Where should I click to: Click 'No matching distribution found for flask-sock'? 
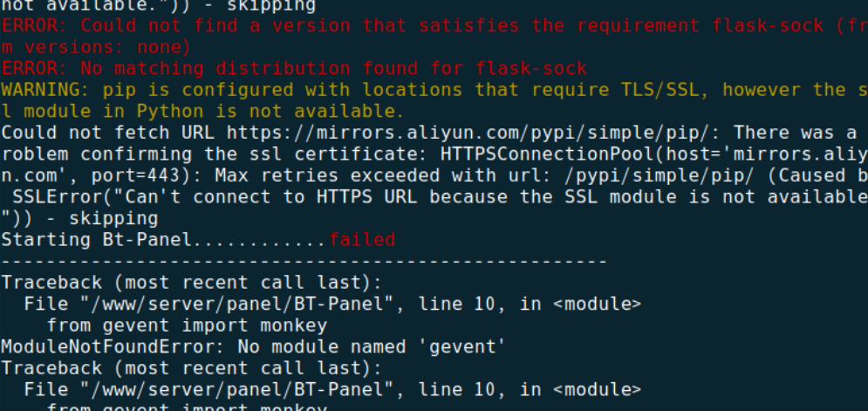point(334,69)
